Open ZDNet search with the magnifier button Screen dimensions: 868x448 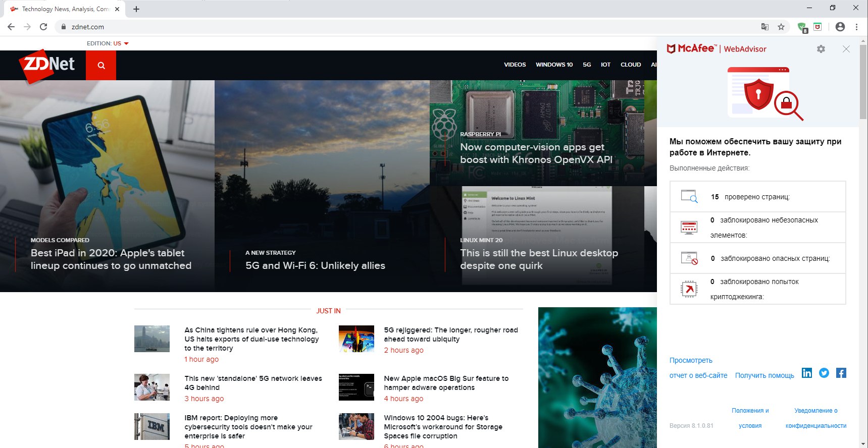(101, 65)
